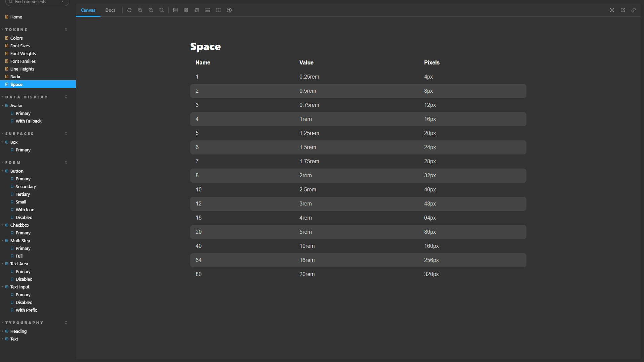644x362 pixels.
Task: Open the Line Heights tokens page
Action: (22, 69)
